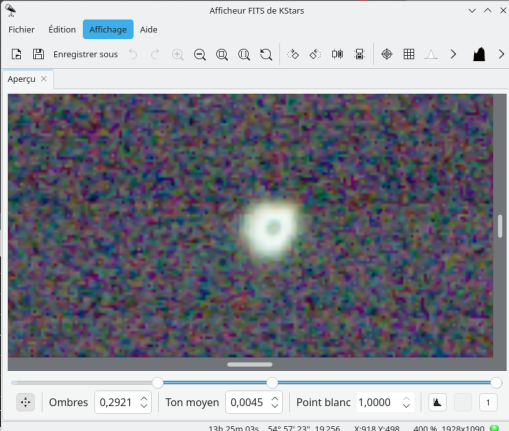
Task: Click the Ombres slider handle
Action: [x=158, y=382]
